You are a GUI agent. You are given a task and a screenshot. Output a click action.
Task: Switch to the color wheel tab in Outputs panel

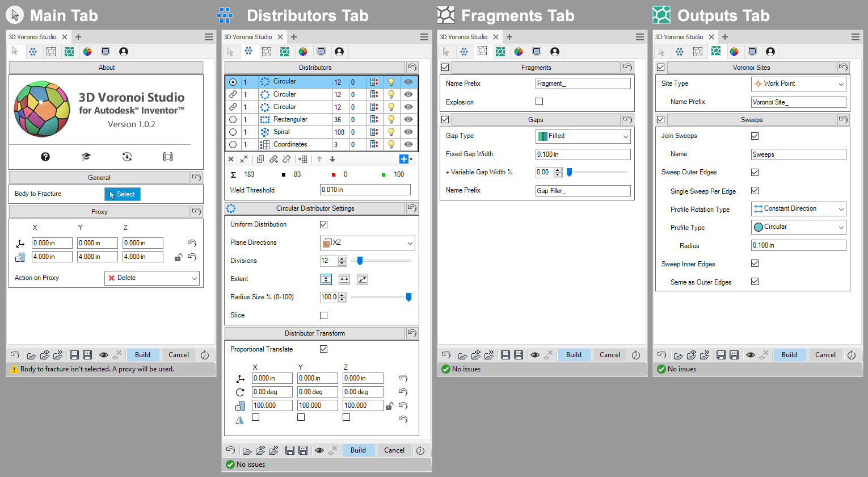734,52
